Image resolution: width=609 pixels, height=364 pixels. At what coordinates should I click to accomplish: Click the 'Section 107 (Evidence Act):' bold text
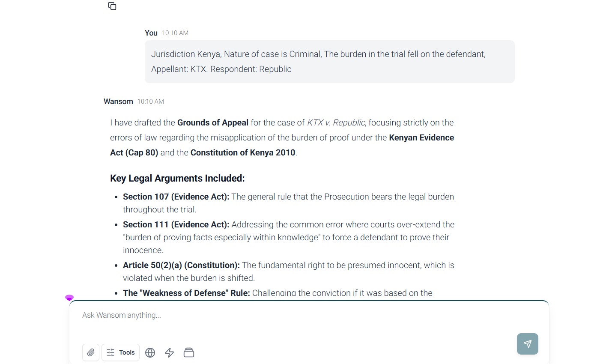pos(176,197)
